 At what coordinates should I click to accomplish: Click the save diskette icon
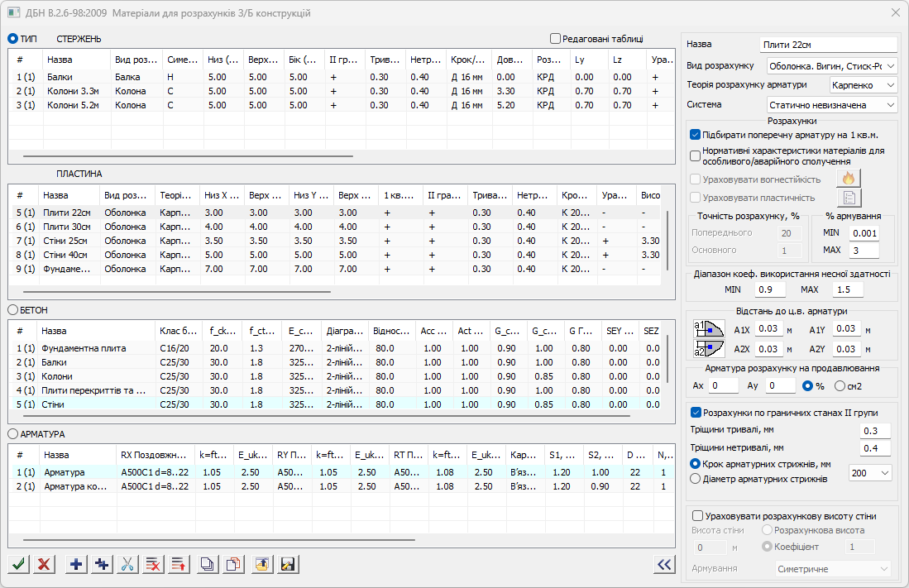288,564
